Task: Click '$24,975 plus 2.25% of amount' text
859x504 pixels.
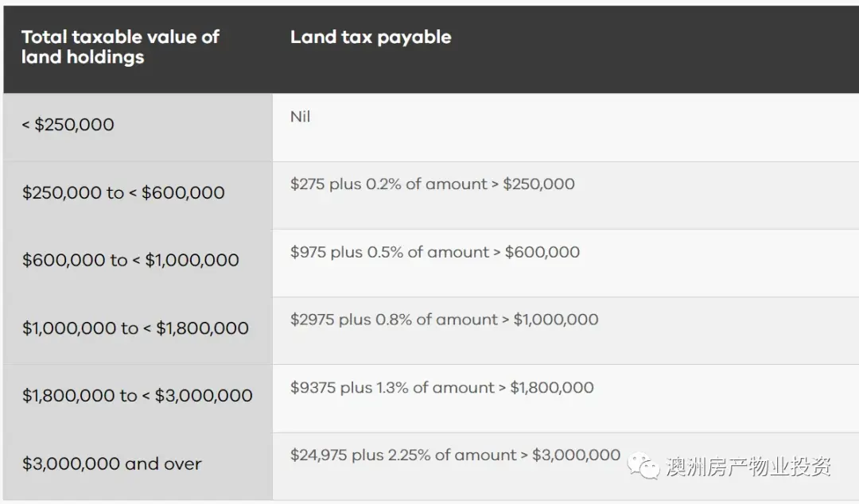Action: (x=403, y=456)
